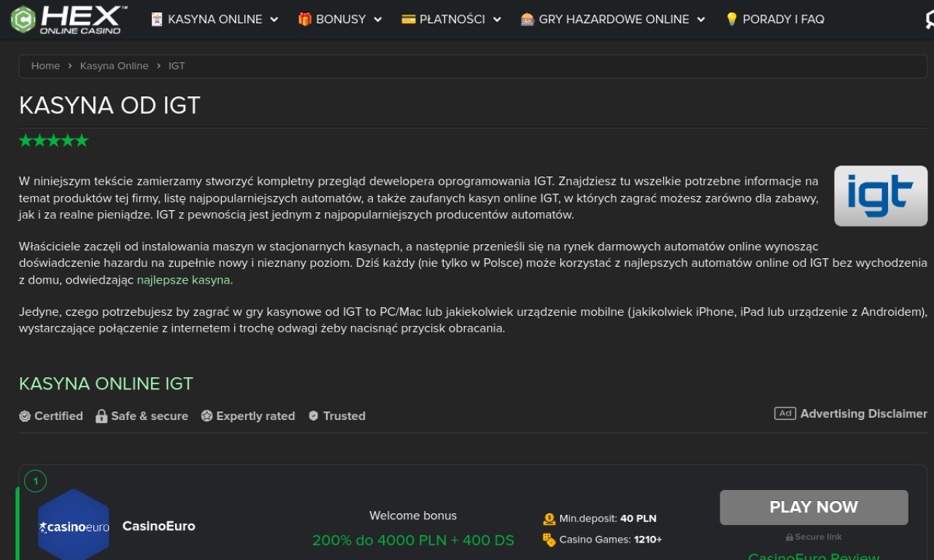Viewport: 934px width, 560px height.
Task: Click the PLAY NOW button for CasinoEuro
Action: (x=814, y=507)
